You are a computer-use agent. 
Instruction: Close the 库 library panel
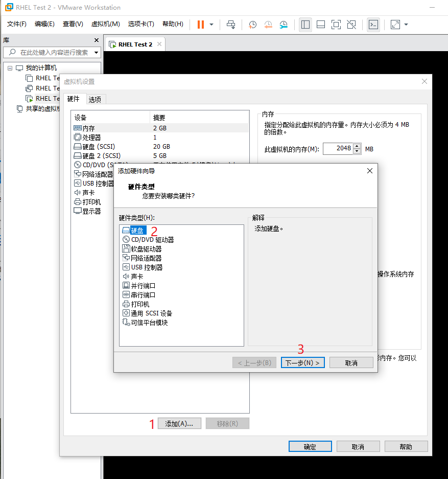pyautogui.click(x=97, y=40)
